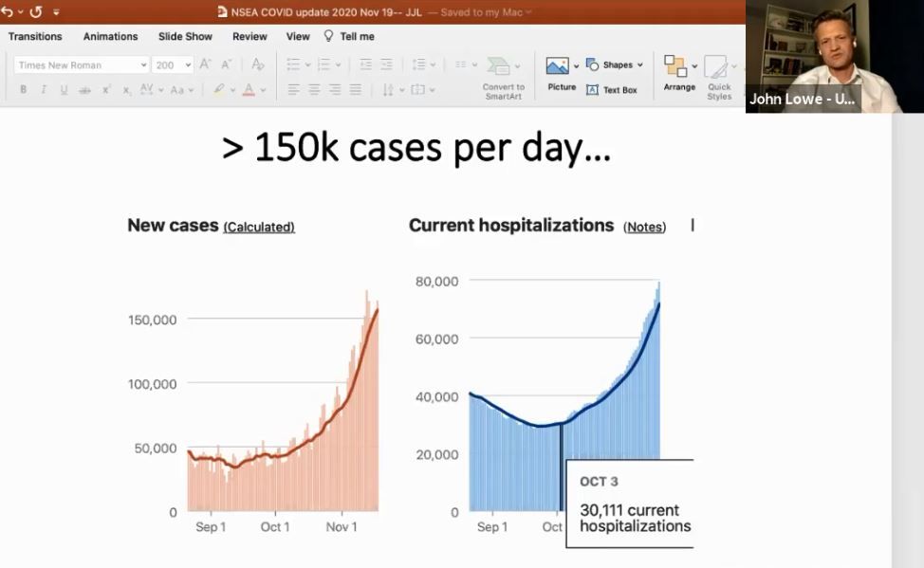
Task: Open the font color arrow menu
Action: (x=265, y=90)
